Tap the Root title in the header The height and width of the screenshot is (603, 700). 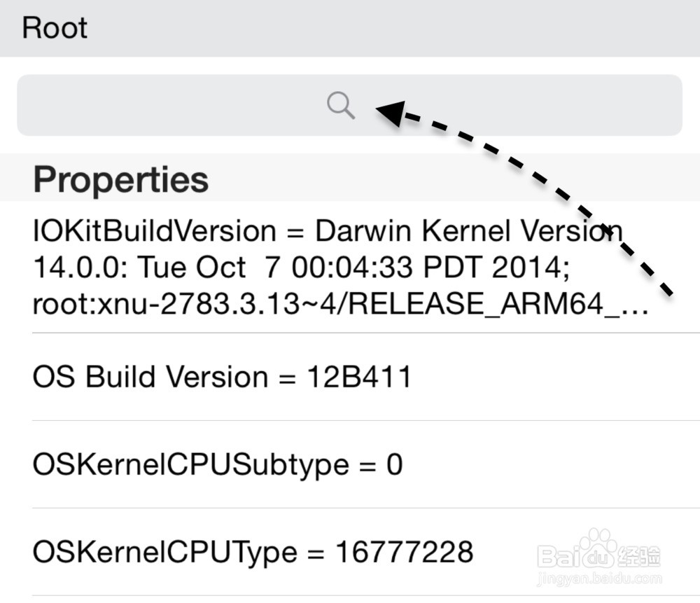point(55,28)
